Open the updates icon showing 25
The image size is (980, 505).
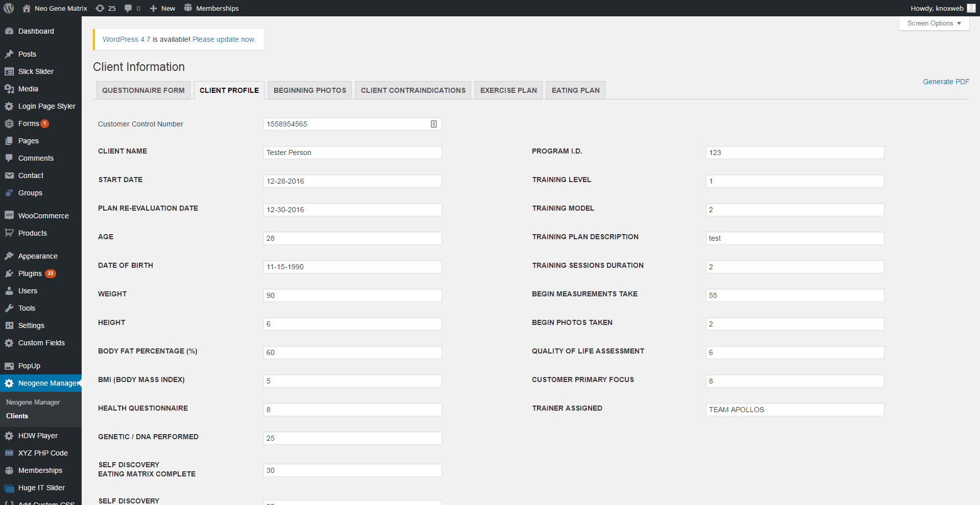click(x=101, y=8)
